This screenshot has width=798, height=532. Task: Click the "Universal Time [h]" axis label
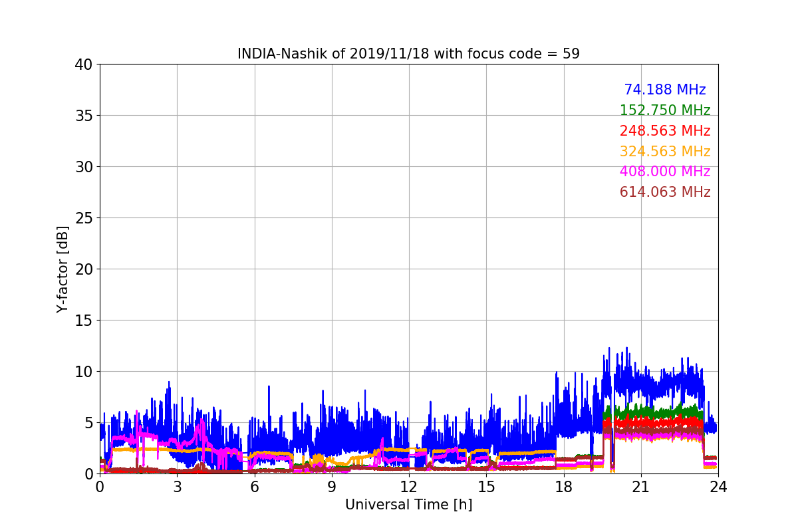(x=408, y=505)
